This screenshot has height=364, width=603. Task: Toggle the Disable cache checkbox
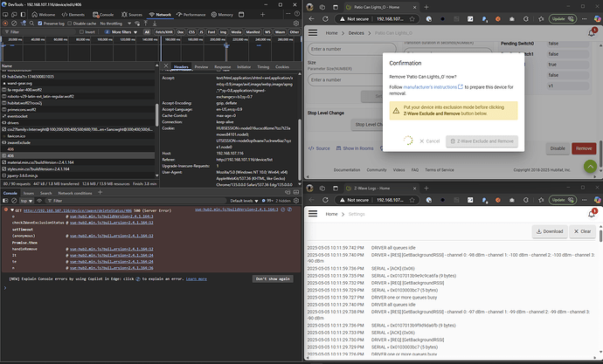pos(70,24)
